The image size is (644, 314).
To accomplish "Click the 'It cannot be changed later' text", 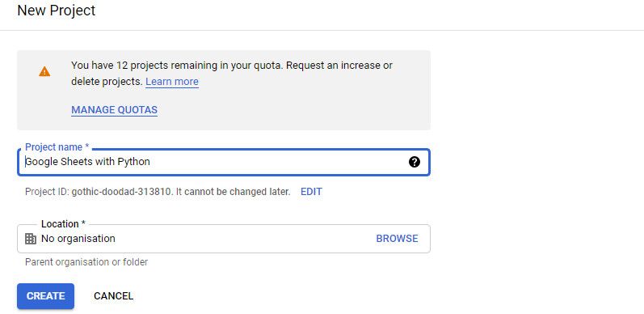I will pos(233,192).
